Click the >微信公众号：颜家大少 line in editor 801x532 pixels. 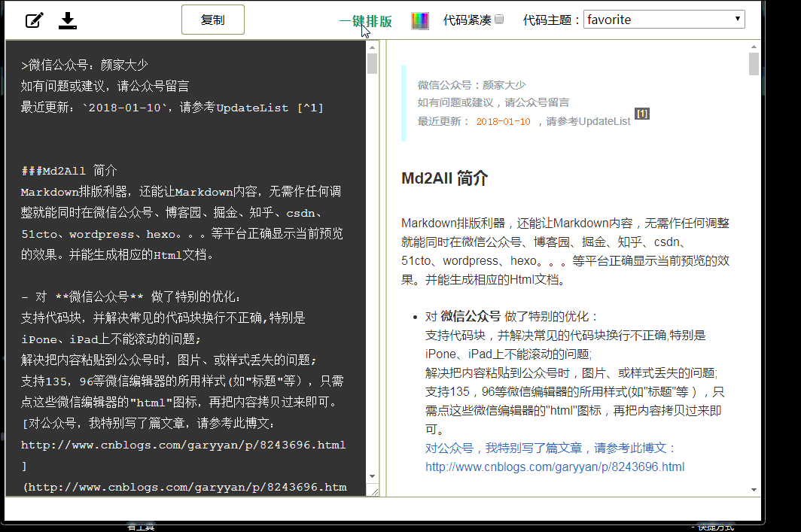tap(84, 65)
